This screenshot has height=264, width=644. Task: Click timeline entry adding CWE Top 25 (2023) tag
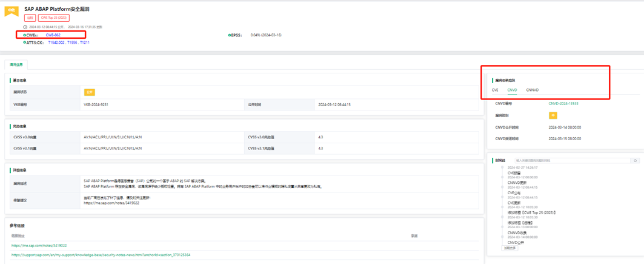point(531,212)
